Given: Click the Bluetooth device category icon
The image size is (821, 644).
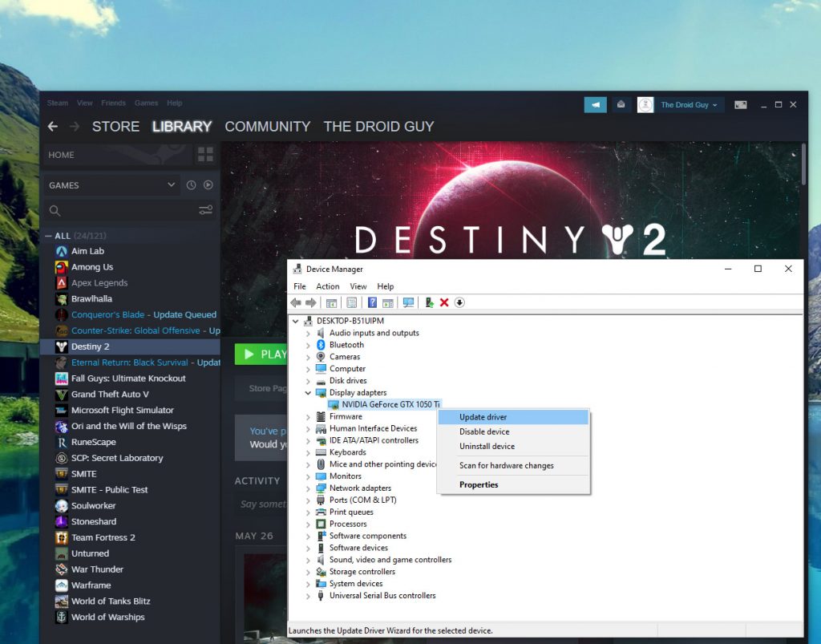Looking at the screenshot, I should [x=321, y=345].
